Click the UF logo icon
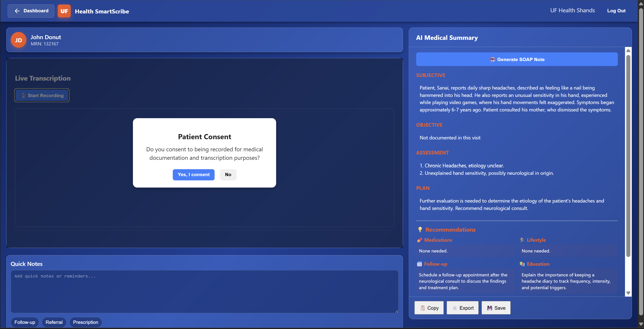The image size is (644, 329). click(64, 11)
